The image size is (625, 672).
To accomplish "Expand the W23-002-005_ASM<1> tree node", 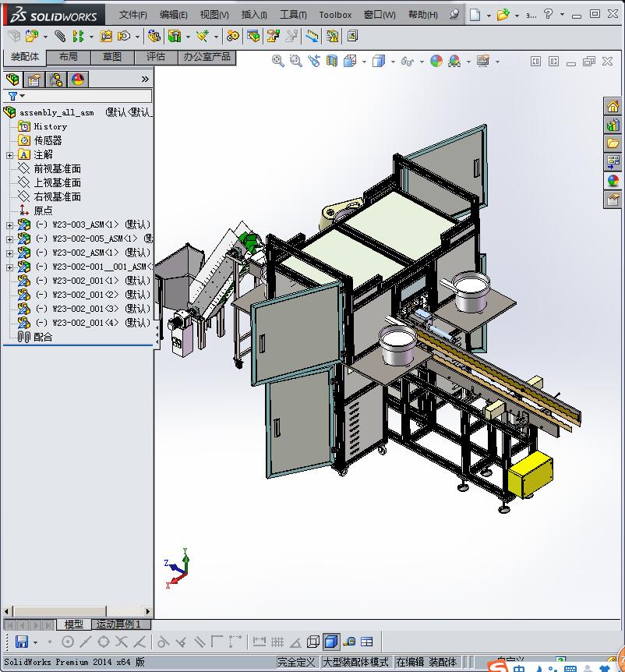I will point(9,239).
